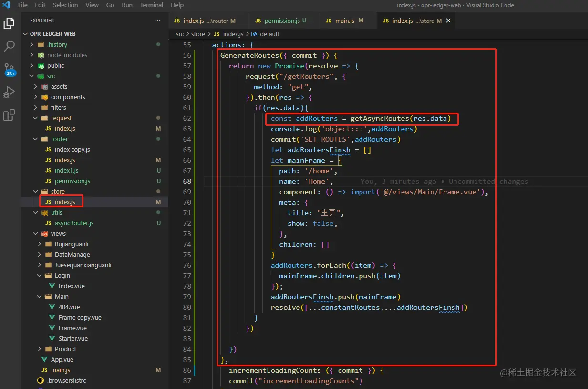Open the Extensions view

(x=9, y=115)
